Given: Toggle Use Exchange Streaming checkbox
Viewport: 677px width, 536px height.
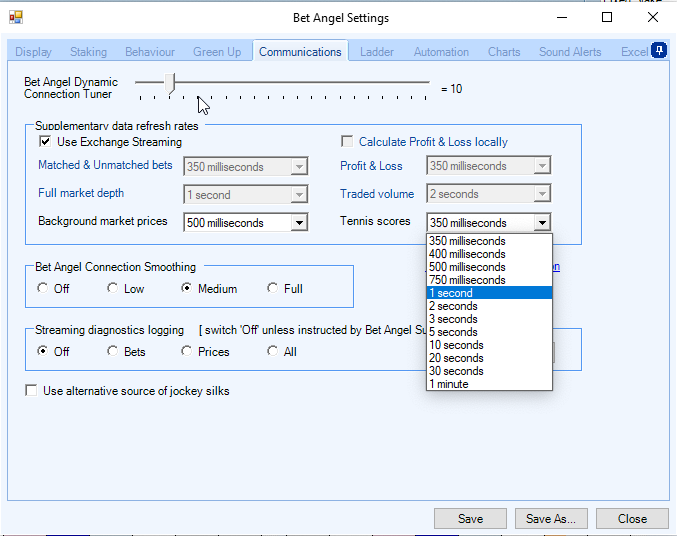Looking at the screenshot, I should coord(45,142).
